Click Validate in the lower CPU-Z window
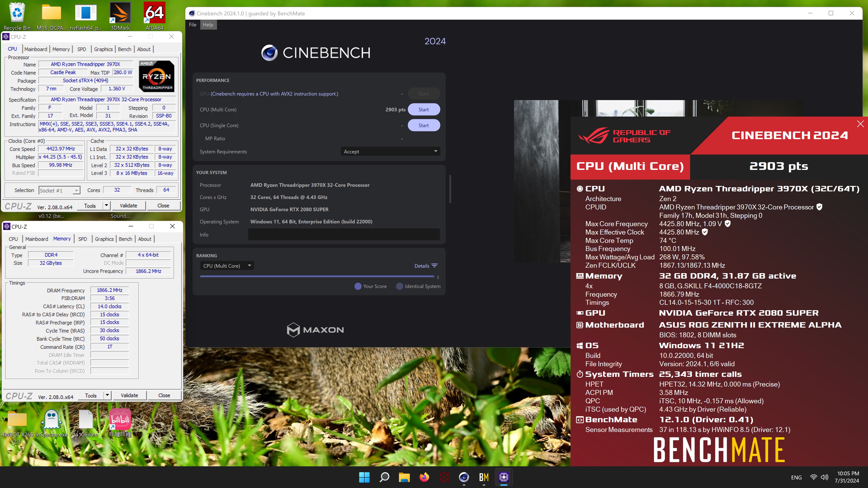Image resolution: width=868 pixels, height=488 pixels. pyautogui.click(x=129, y=395)
